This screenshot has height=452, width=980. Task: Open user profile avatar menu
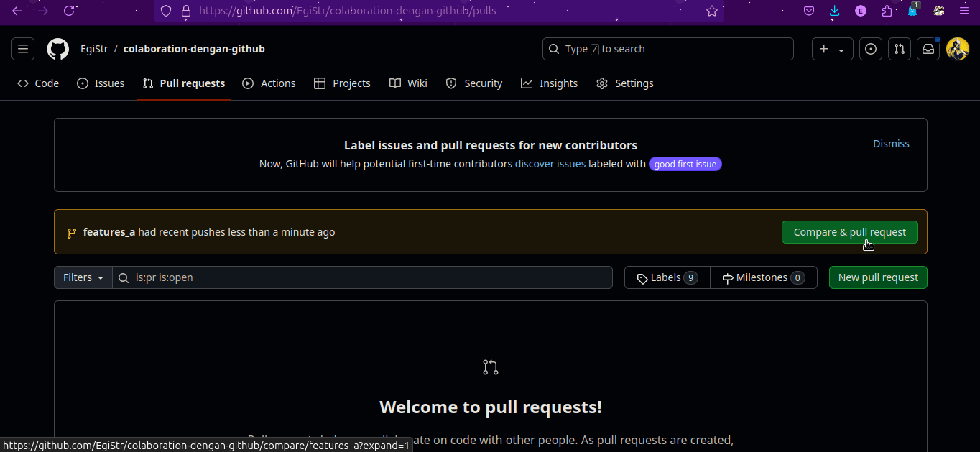pyautogui.click(x=958, y=49)
